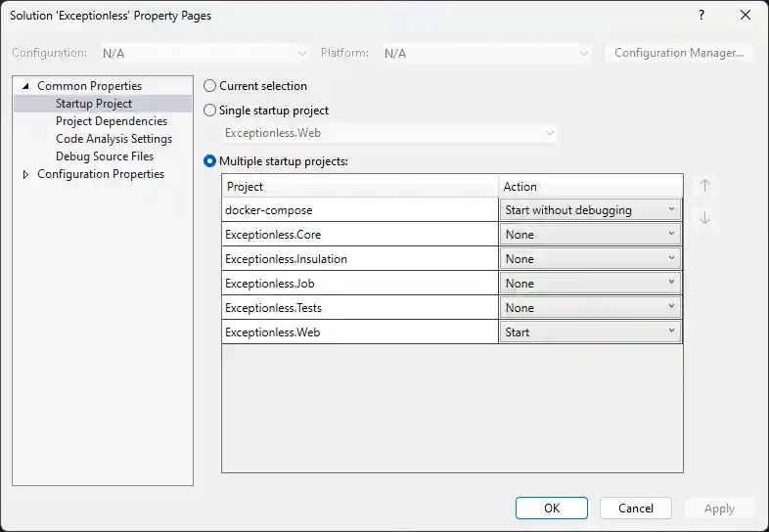Close the Property Pages dialog
The height and width of the screenshot is (532, 769).
pos(745,16)
